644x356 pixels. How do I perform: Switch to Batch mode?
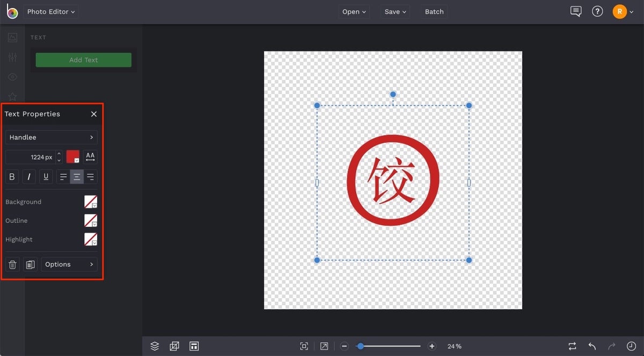click(434, 11)
